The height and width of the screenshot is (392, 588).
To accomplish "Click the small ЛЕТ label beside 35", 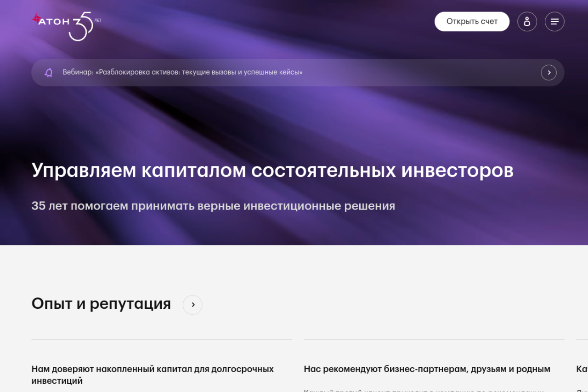I will [97, 20].
